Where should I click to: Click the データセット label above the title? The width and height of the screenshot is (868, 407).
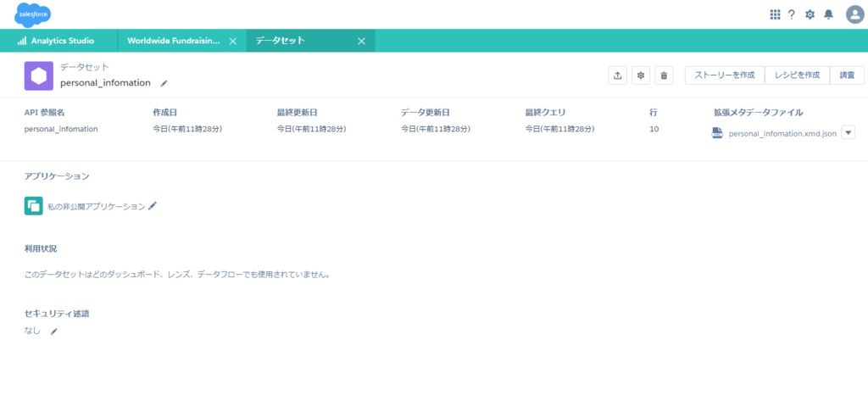[x=85, y=67]
